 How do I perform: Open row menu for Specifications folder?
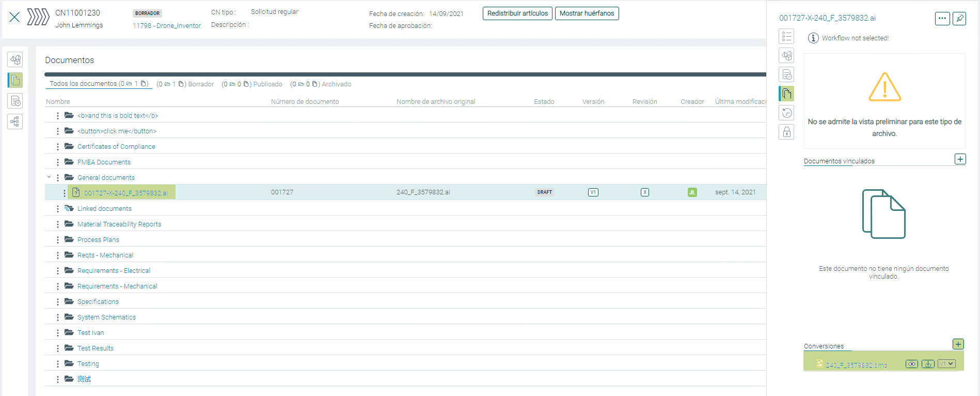(x=58, y=302)
